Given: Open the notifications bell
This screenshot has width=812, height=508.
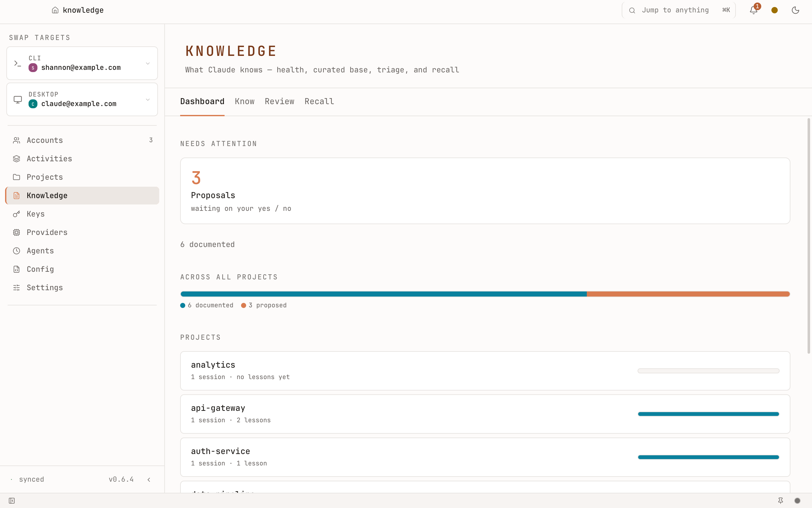Looking at the screenshot, I should point(754,10).
